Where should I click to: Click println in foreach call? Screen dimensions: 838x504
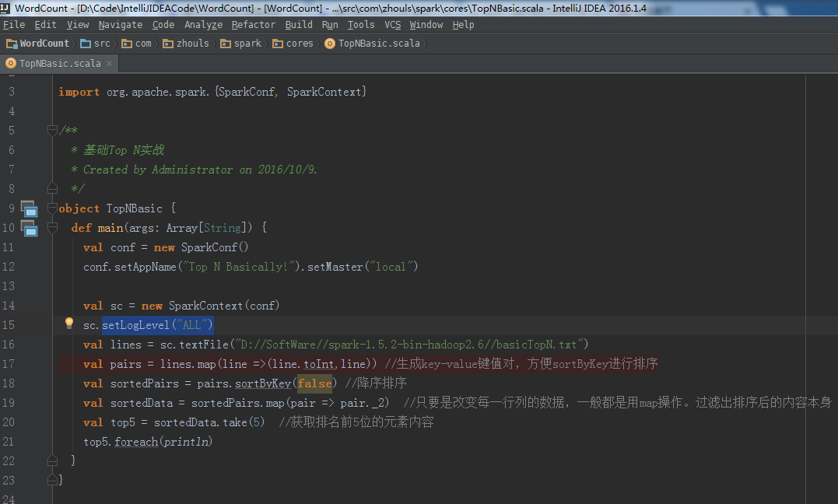point(186,442)
